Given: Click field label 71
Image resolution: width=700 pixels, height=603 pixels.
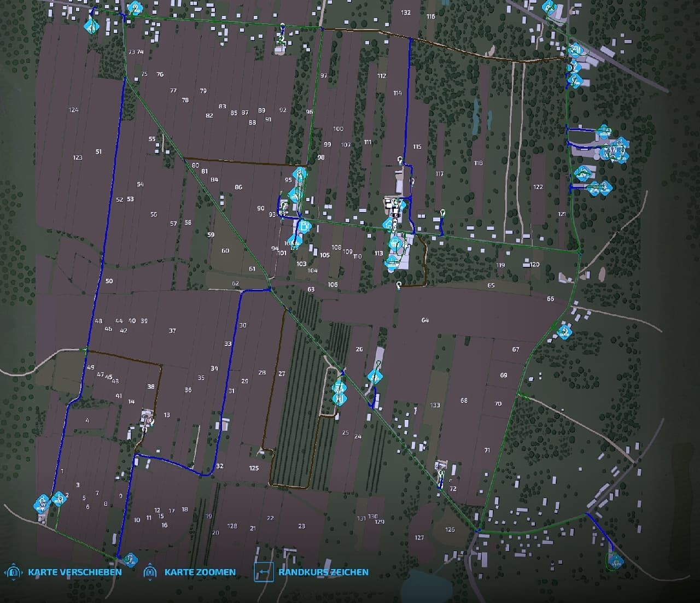Looking at the screenshot, I should pos(487,450).
